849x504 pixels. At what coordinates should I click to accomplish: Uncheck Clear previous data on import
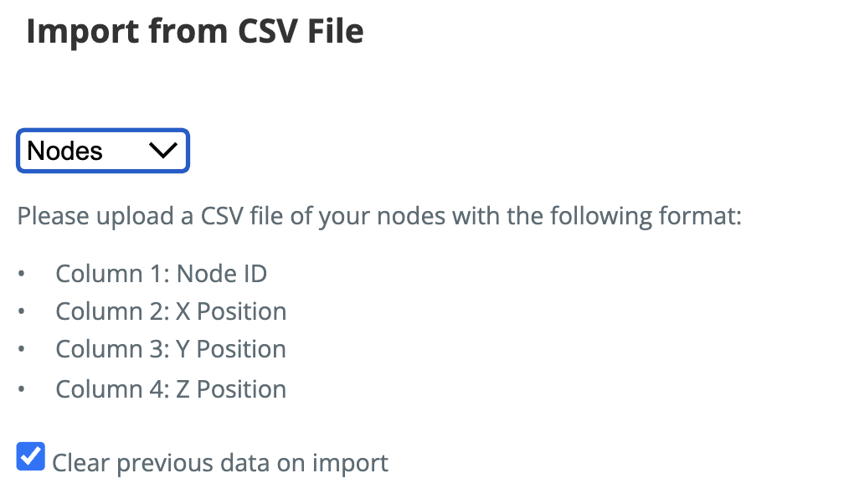[x=31, y=457]
